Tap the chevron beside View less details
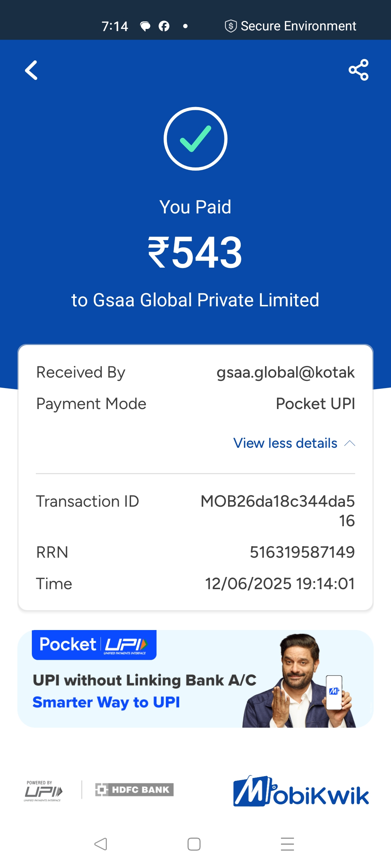The width and height of the screenshot is (391, 868). click(x=350, y=443)
